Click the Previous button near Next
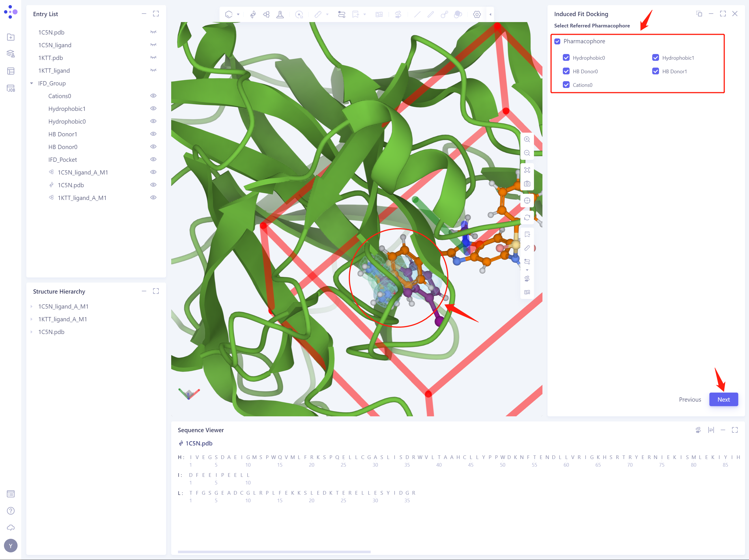749x560 pixels. point(690,399)
